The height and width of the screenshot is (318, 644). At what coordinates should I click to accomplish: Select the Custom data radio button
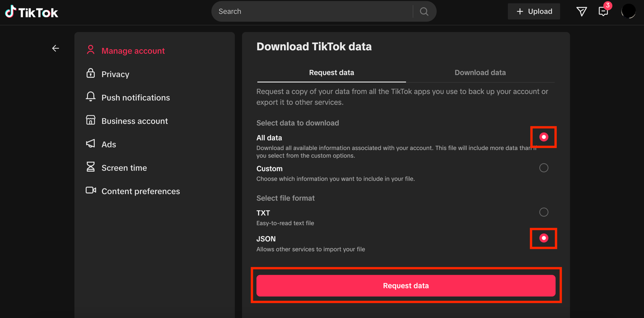click(x=544, y=167)
